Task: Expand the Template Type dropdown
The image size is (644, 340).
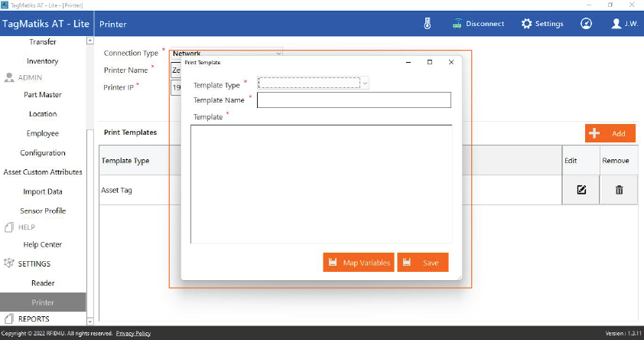Action: [x=314, y=83]
